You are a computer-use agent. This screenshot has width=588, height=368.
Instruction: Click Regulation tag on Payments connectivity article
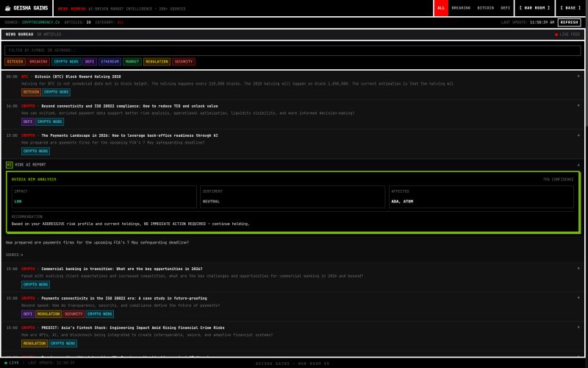point(49,314)
